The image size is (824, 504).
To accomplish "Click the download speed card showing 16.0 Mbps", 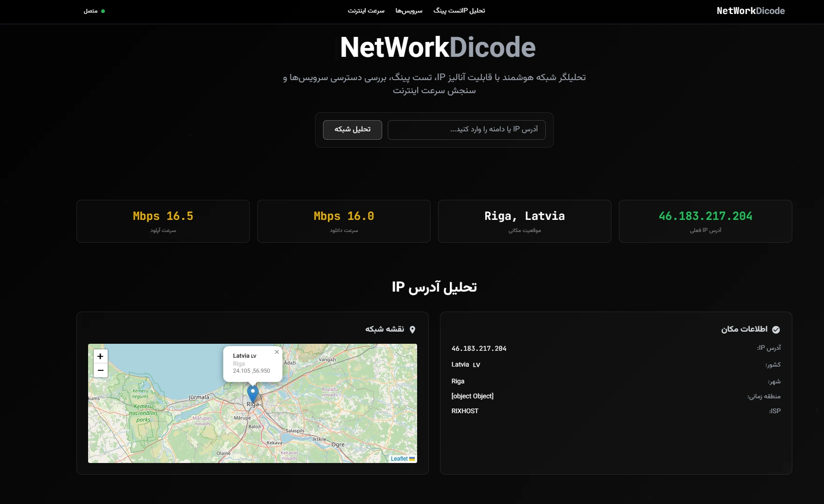I will click(x=343, y=221).
